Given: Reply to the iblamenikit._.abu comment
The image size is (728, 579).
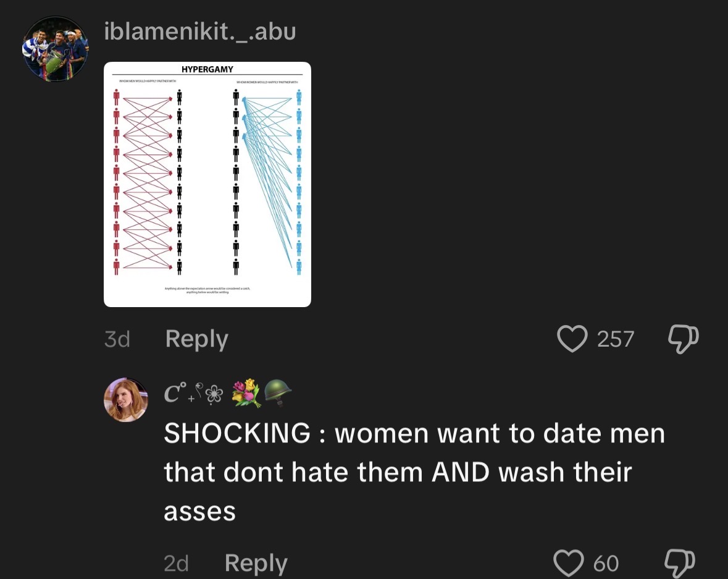Looking at the screenshot, I should [x=196, y=339].
